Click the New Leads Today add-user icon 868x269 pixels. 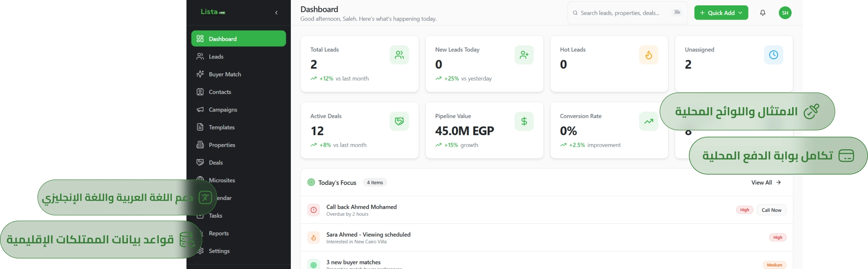[524, 55]
